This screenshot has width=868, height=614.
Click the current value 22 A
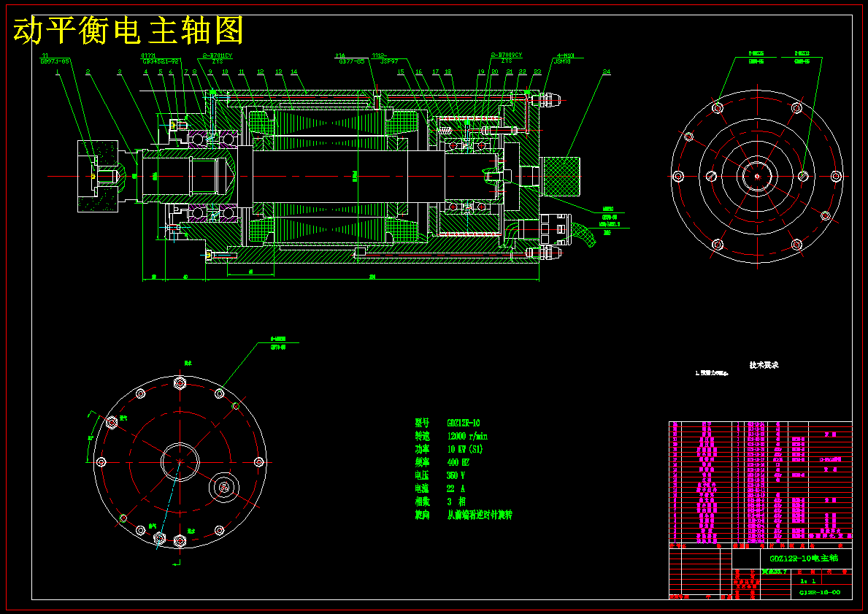coord(456,488)
